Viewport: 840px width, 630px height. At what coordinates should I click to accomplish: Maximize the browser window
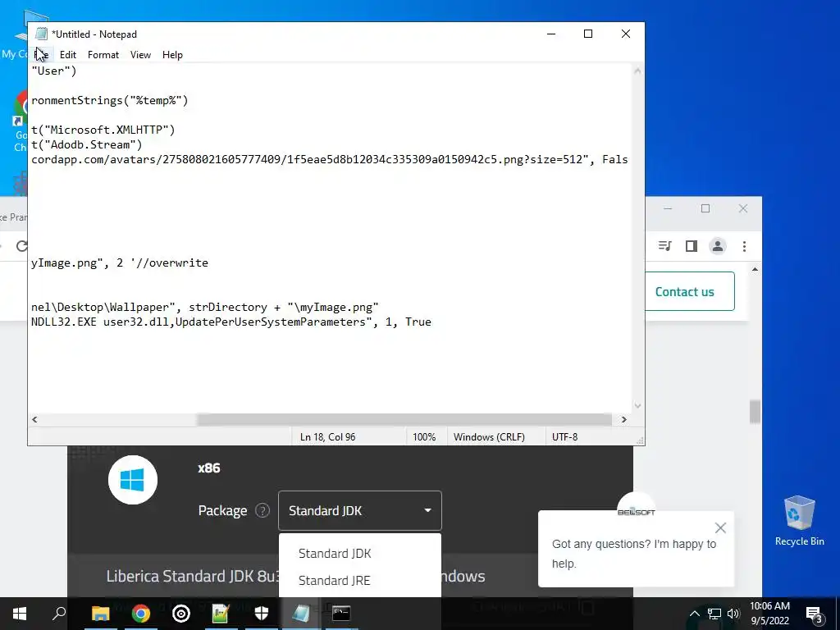705,208
